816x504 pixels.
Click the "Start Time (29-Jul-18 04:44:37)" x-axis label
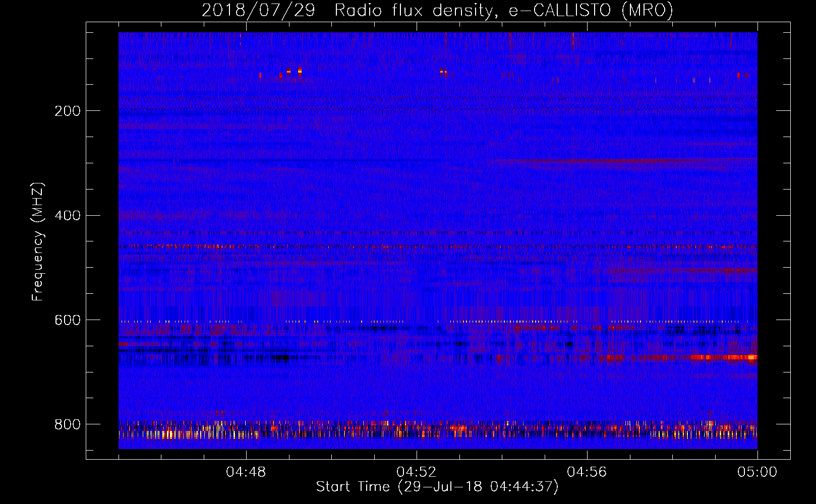(x=437, y=487)
